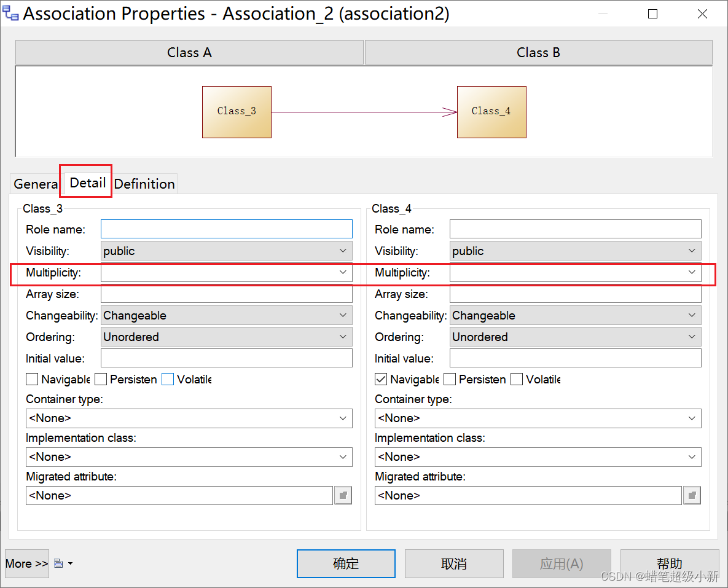Focus the Class_3 Initial value field
728x588 pixels.
point(227,358)
